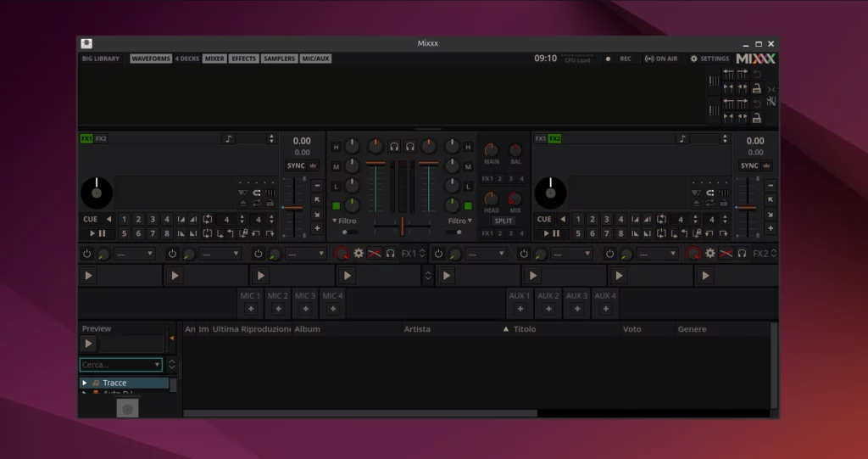Add a microphone with MIC 1 plus
The image size is (868, 459).
[251, 309]
